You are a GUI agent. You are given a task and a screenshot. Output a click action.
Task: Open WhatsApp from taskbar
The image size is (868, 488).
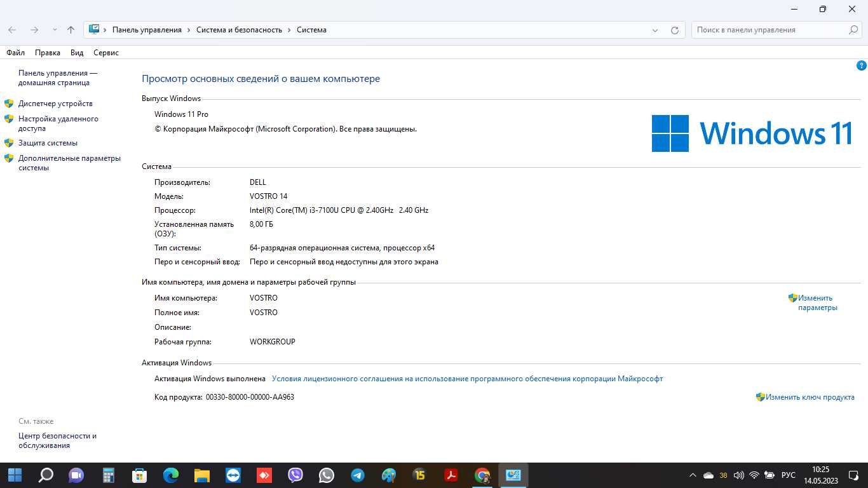327,475
